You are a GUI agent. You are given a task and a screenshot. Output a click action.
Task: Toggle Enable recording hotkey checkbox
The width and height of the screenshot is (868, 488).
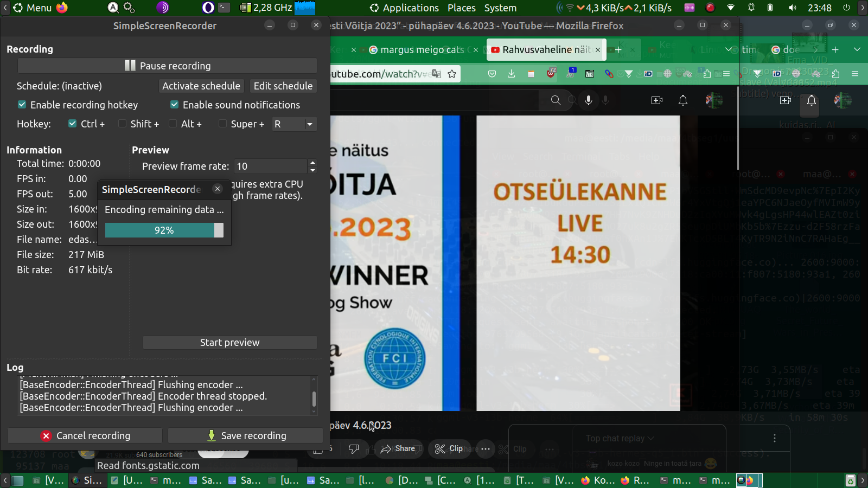coord(78,105)
